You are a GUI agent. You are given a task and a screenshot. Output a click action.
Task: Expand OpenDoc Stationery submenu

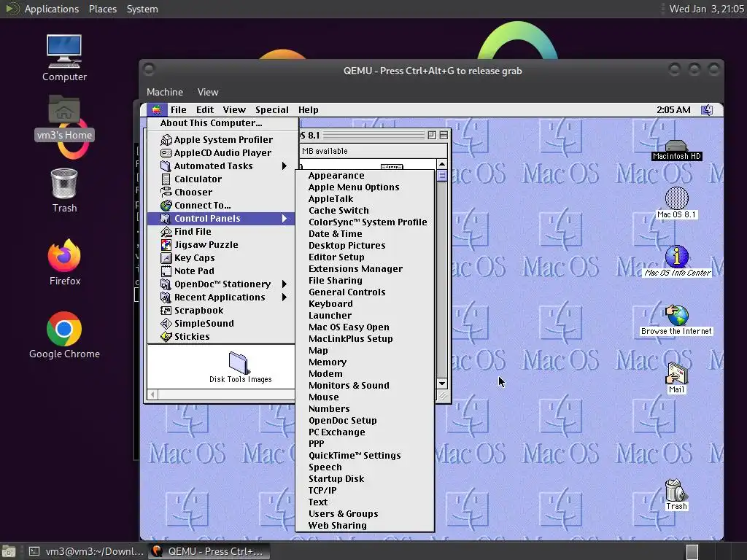click(220, 284)
